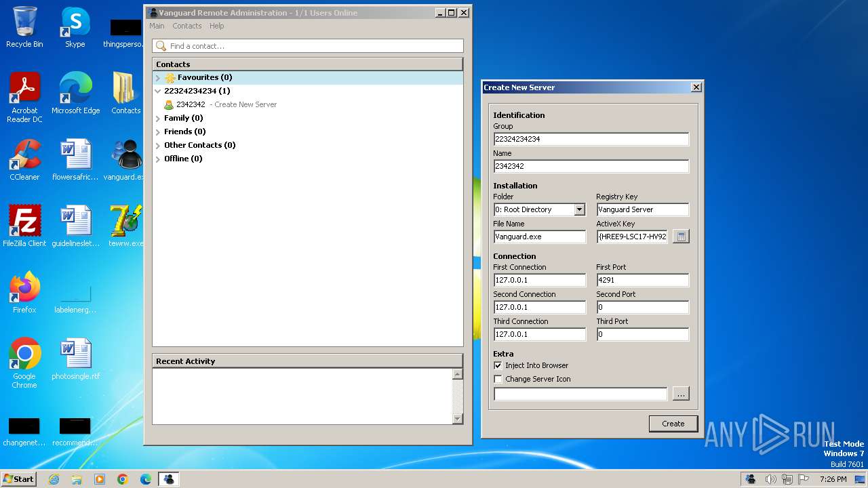Close the Create New Server dialog
Viewport: 868px width, 488px height.
click(x=696, y=87)
